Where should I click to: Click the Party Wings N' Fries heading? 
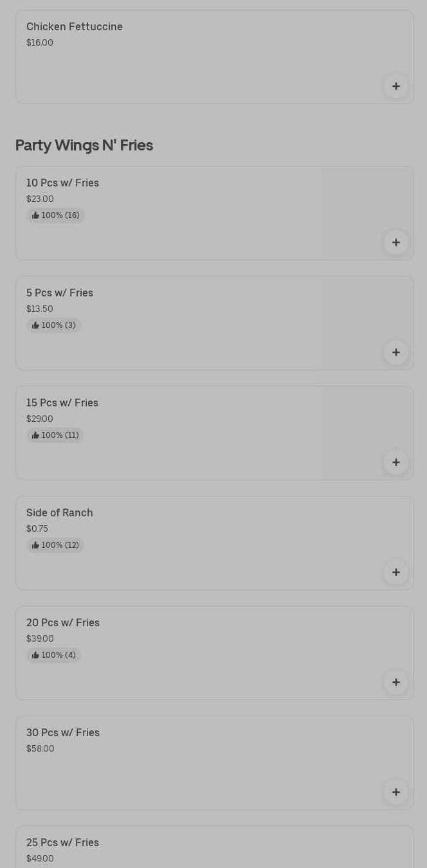pyautogui.click(x=84, y=145)
